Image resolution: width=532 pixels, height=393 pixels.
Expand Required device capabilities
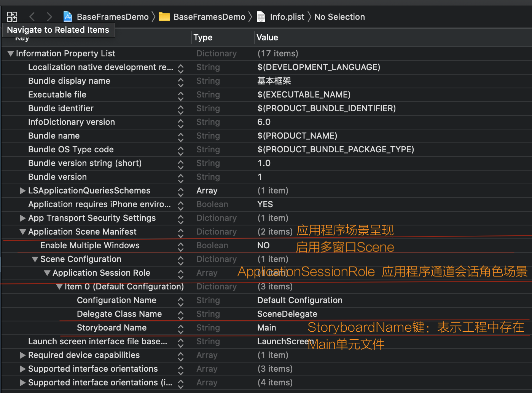coord(23,355)
